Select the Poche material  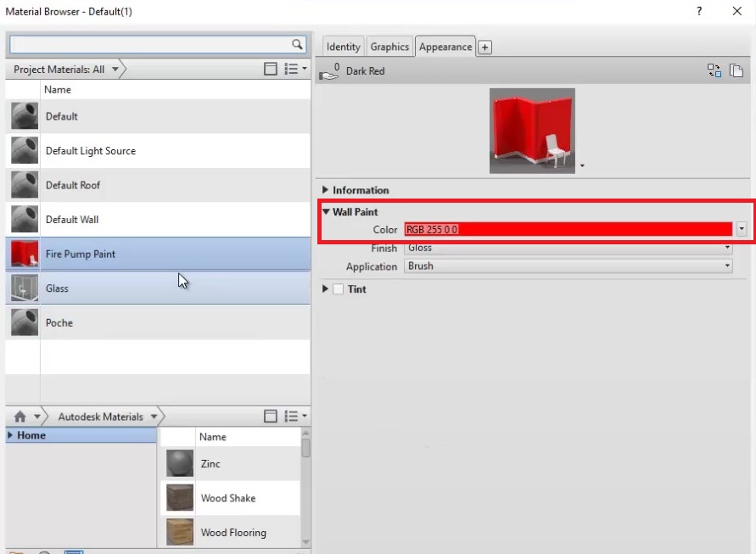[x=158, y=322]
